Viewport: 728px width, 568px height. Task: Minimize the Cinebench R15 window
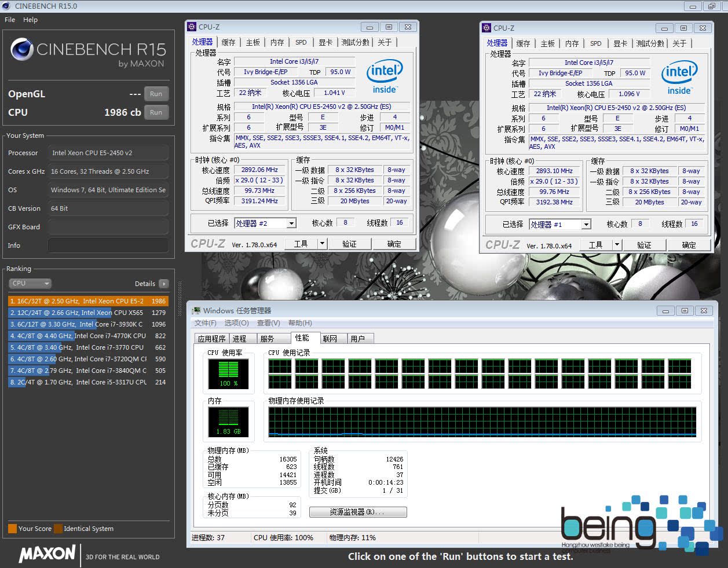click(693, 6)
